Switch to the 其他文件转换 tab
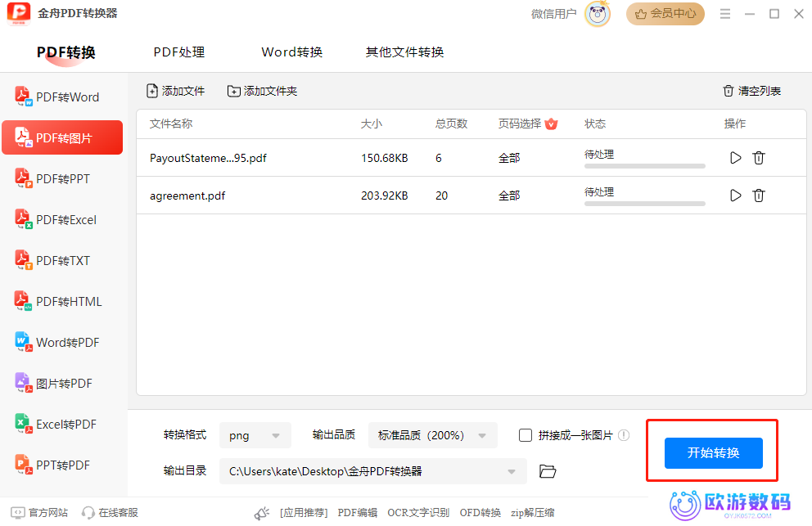Viewport: 812px width, 526px height. [x=405, y=52]
